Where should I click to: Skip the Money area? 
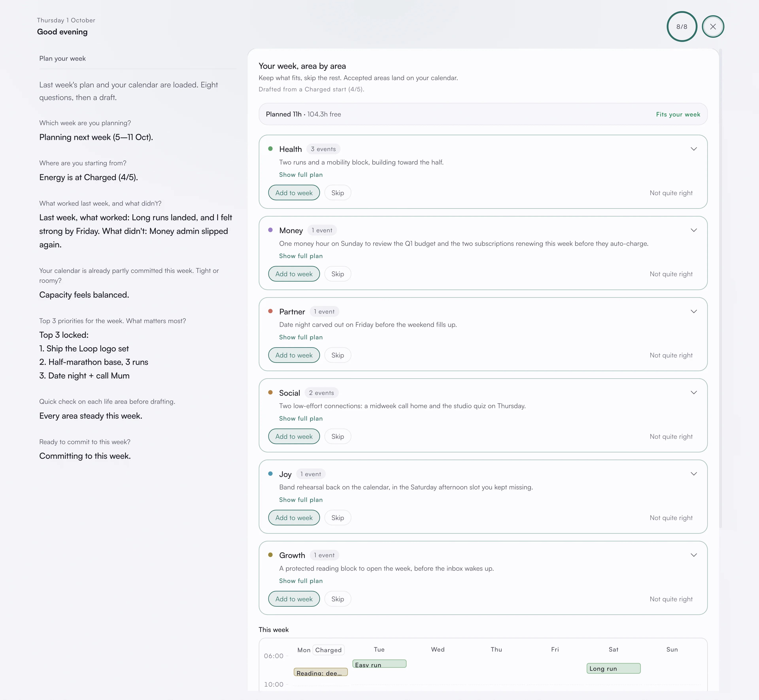[x=338, y=274]
